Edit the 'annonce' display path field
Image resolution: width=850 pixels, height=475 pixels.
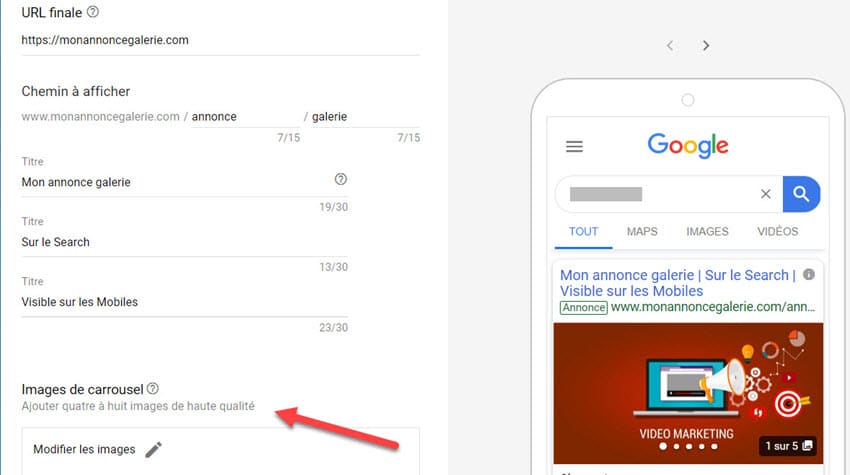[246, 117]
